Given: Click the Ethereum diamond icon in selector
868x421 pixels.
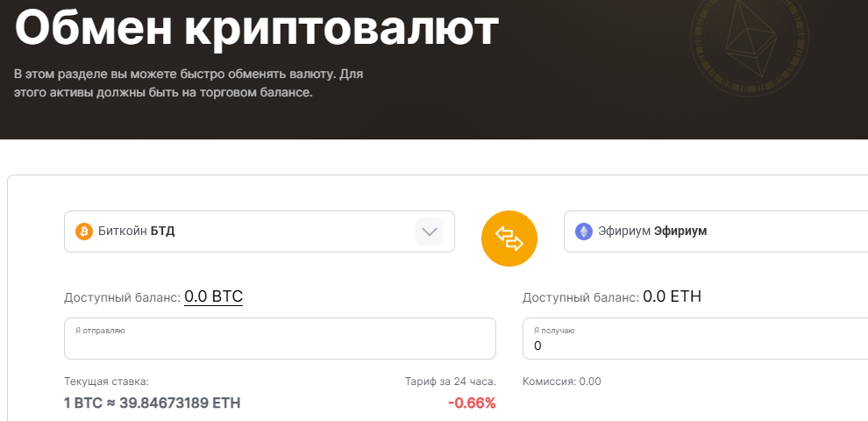Looking at the screenshot, I should pos(583,232).
